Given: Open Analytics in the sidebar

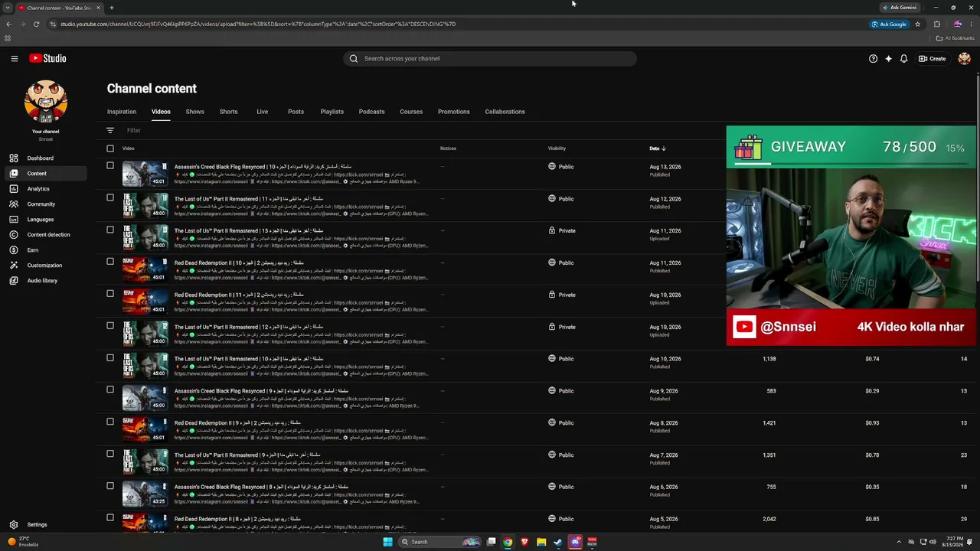Looking at the screenshot, I should pos(46,189).
